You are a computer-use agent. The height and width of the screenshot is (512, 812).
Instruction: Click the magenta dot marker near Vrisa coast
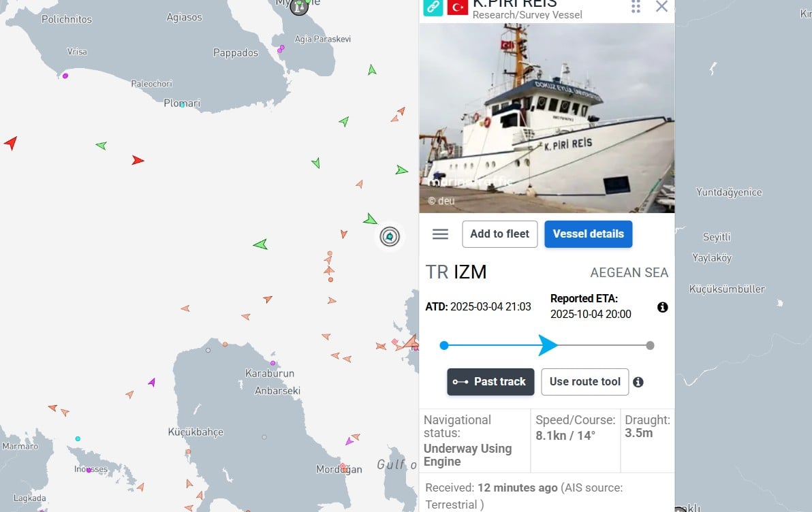[x=65, y=76]
